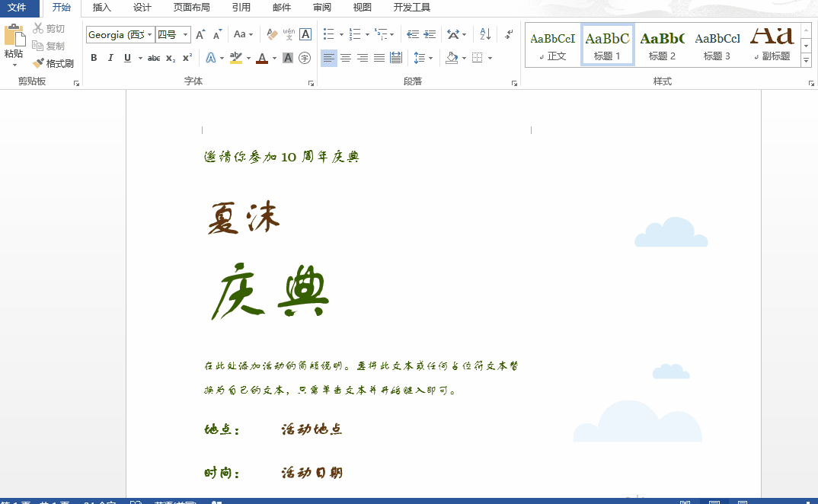Image resolution: width=818 pixels, height=504 pixels.
Task: Open the Paragraph dialog launcher
Action: [514, 84]
